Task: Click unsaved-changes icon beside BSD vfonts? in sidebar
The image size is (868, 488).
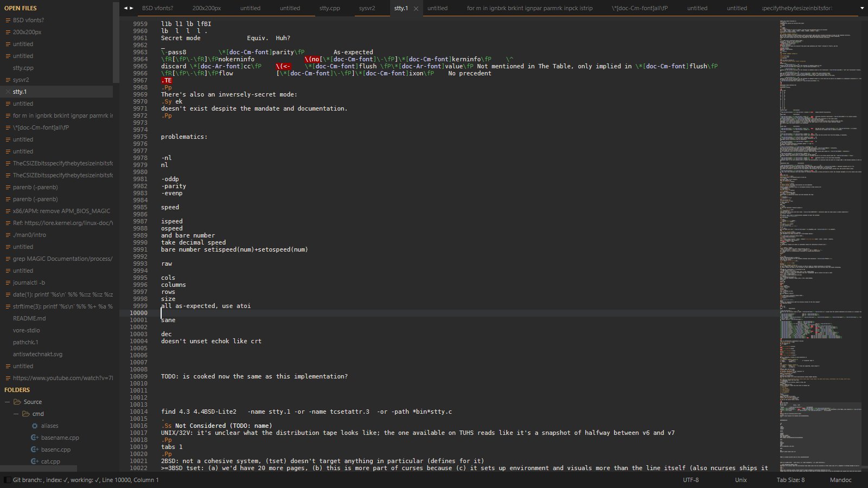Action: pos(8,20)
